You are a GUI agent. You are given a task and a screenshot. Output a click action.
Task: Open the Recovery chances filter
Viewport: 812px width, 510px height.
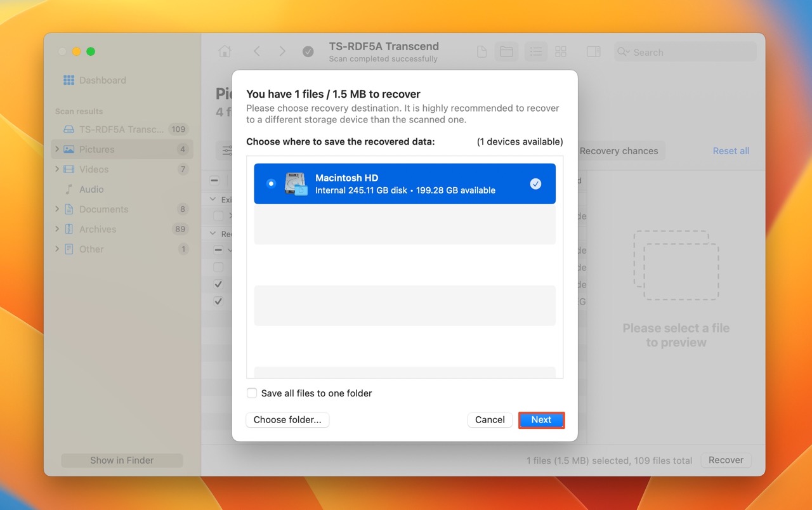(x=619, y=151)
